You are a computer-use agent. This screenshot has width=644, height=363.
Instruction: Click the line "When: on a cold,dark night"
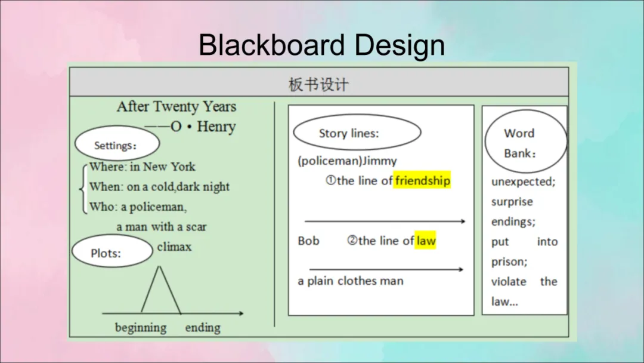[x=159, y=187]
